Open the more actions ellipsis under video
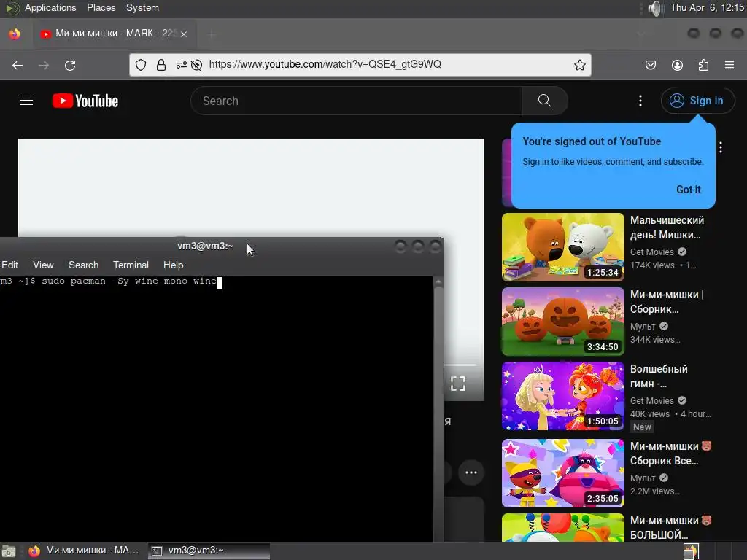Image resolution: width=747 pixels, height=560 pixels. pyautogui.click(x=471, y=472)
